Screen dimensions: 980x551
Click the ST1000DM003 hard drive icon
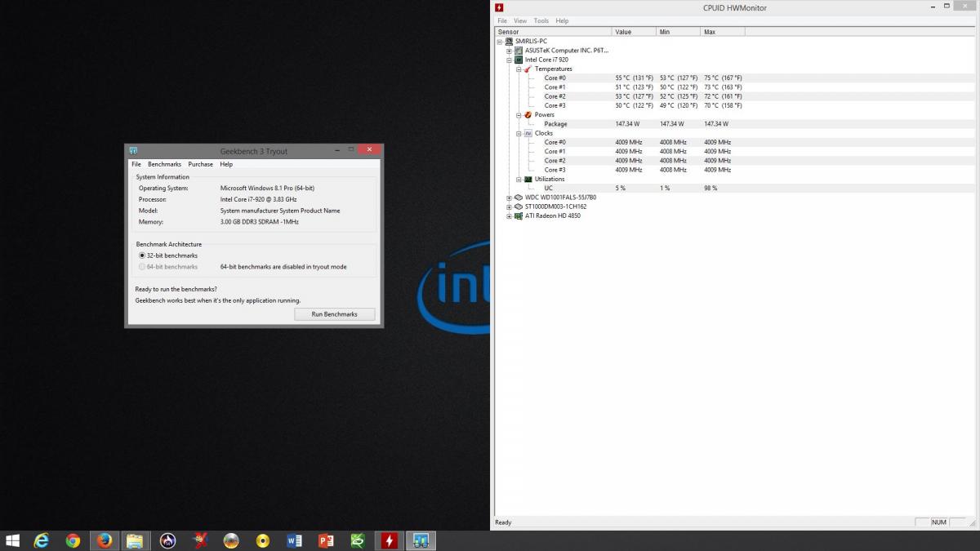coord(519,207)
